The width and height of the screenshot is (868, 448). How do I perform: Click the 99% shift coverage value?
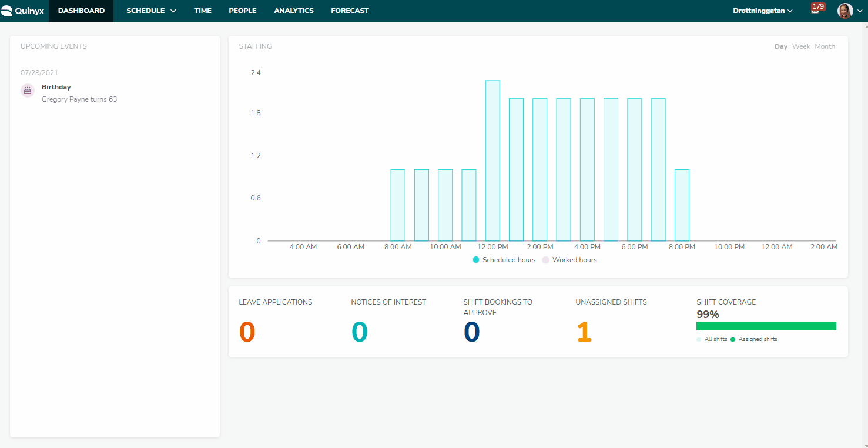pos(708,315)
